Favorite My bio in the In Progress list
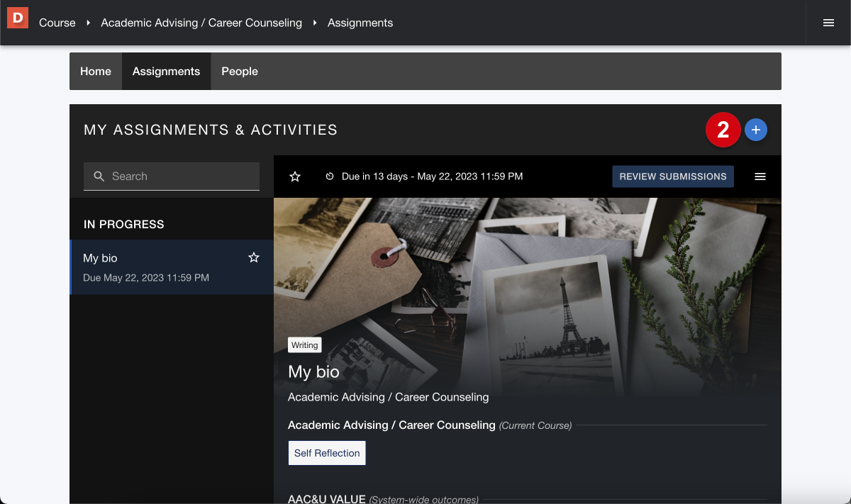 253,257
